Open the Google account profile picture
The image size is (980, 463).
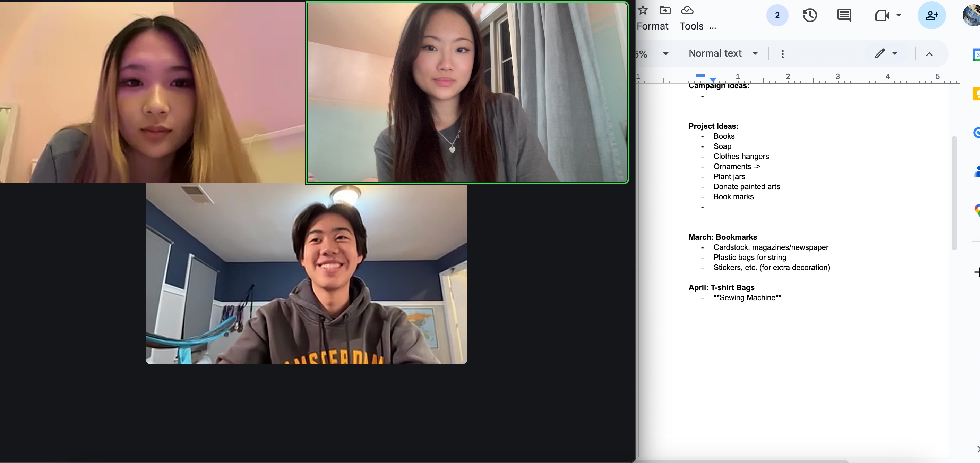(972, 15)
